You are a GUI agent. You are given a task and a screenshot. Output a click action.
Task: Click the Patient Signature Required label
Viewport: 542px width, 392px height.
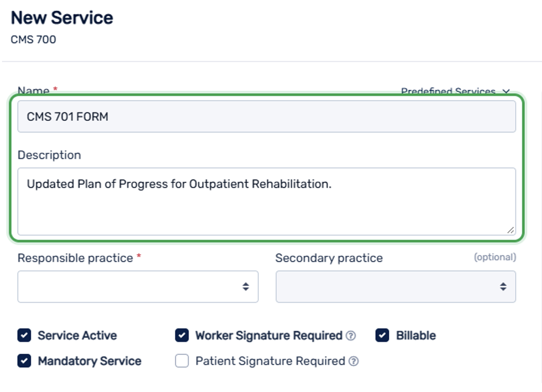click(270, 361)
